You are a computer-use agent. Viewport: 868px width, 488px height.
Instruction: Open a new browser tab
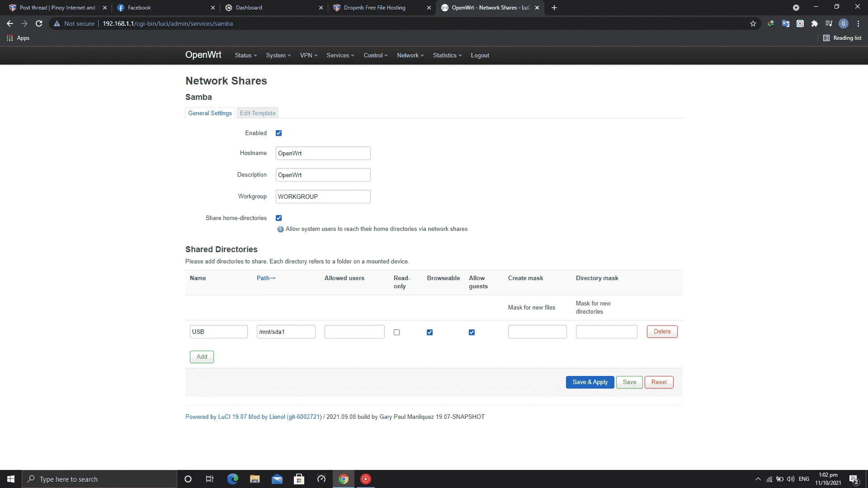554,8
